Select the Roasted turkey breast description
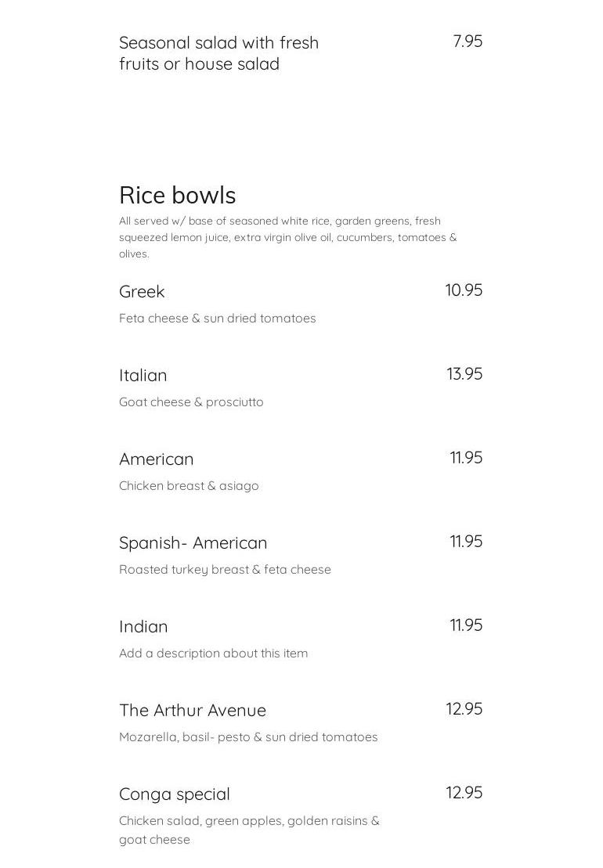The image size is (603, 868). tap(225, 570)
